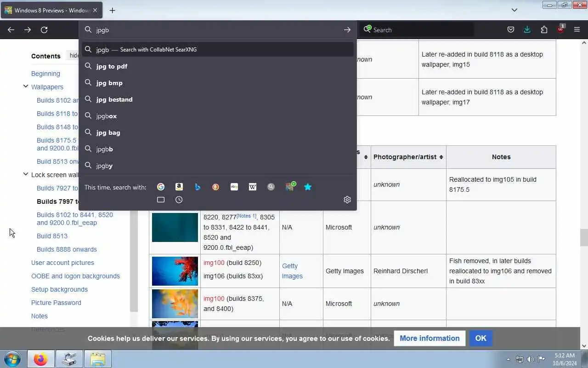
Task: Open the Windows Start menu
Action: (x=12, y=359)
